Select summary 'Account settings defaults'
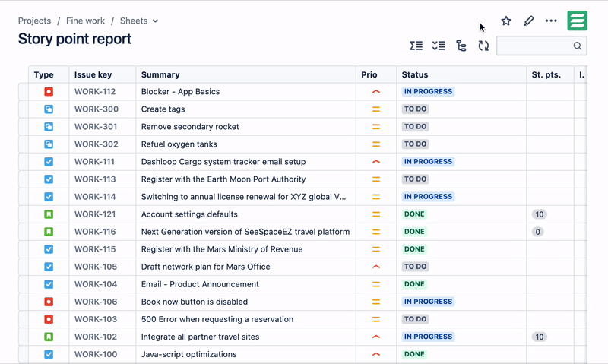Viewport: 608px width, 364px height. point(189,214)
